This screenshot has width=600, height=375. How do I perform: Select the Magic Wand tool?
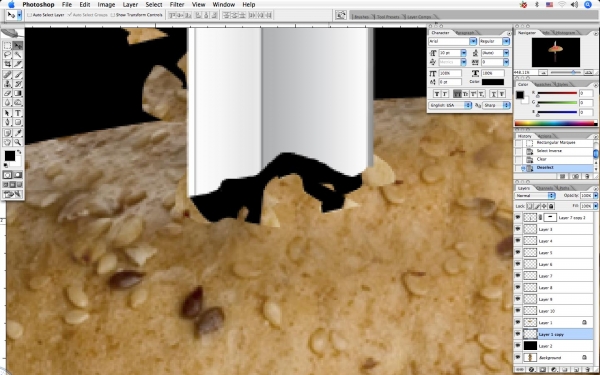(18, 55)
